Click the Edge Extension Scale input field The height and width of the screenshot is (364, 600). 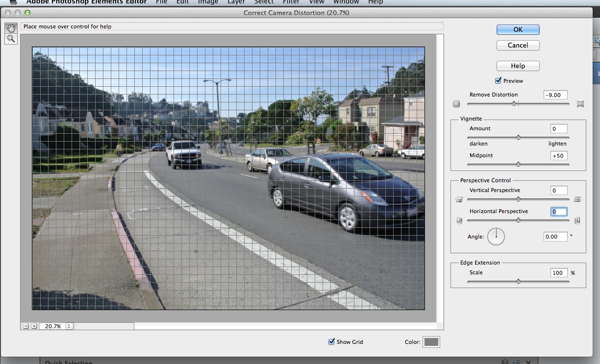click(x=558, y=273)
